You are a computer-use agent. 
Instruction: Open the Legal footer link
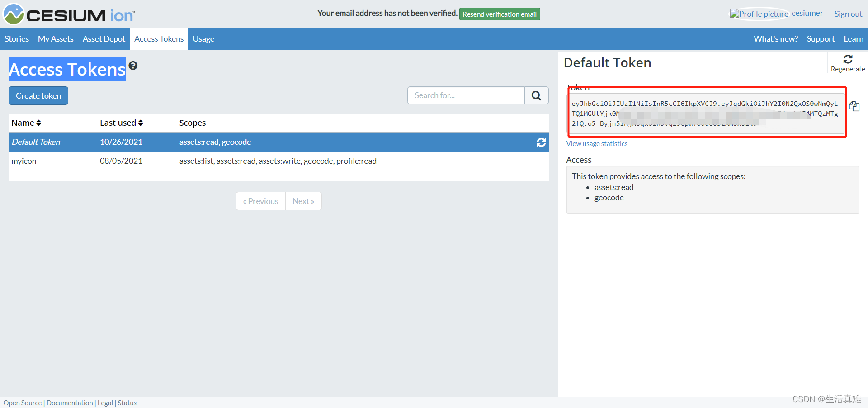pyautogui.click(x=105, y=403)
